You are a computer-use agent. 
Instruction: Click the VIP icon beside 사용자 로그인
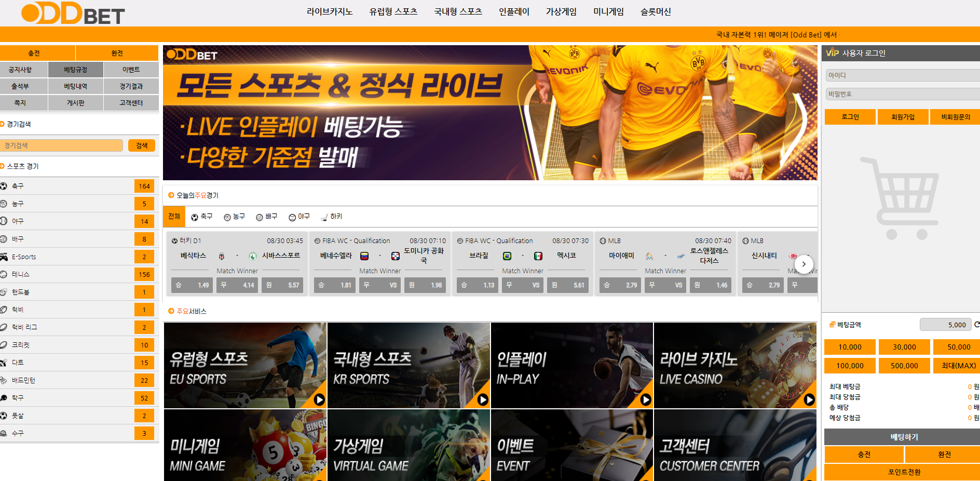[832, 53]
